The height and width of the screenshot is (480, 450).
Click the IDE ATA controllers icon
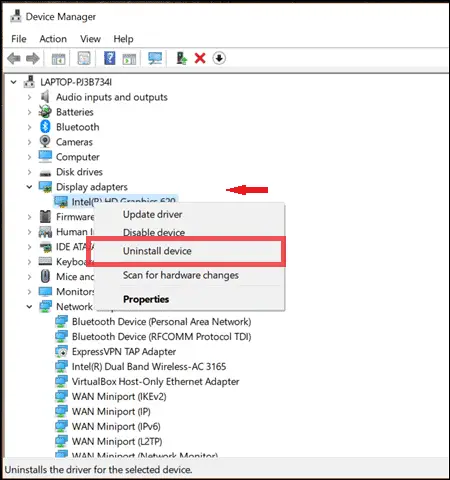tap(46, 247)
